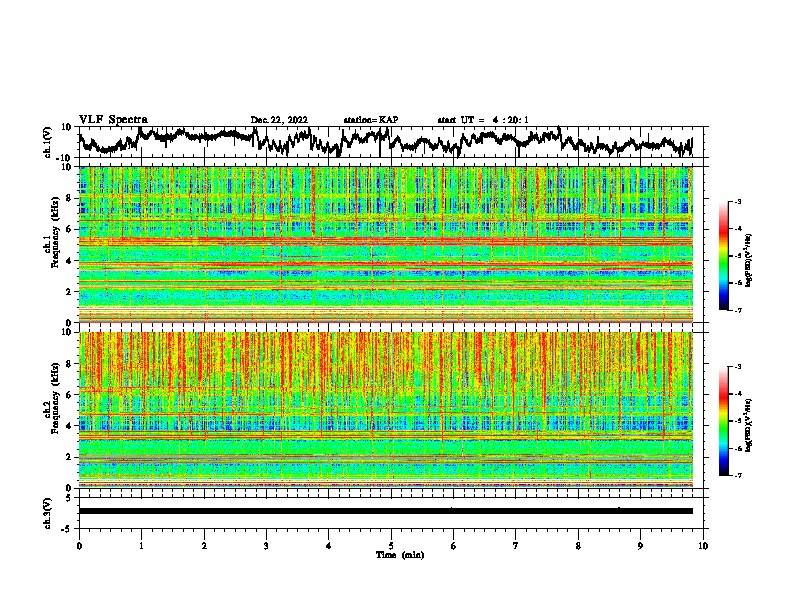This screenshot has width=792, height=612.
Task: Select the date text "Dec. 22, 2022"
Action: (279, 120)
